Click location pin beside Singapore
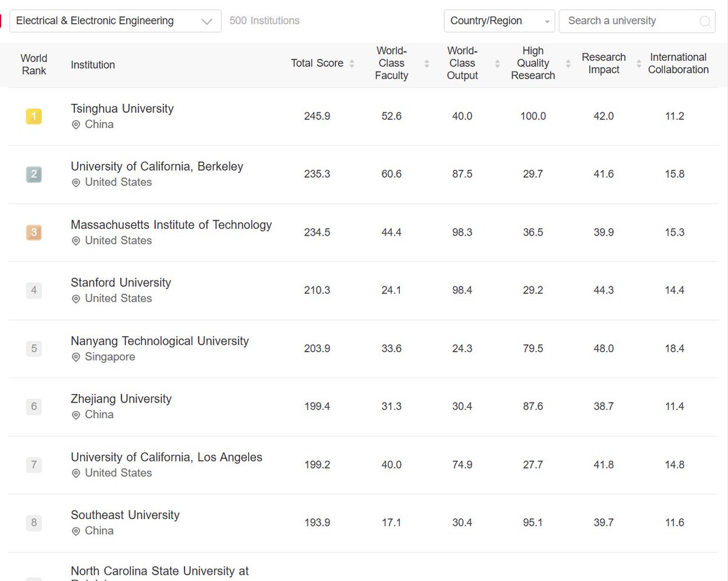728x581 pixels. coord(76,357)
